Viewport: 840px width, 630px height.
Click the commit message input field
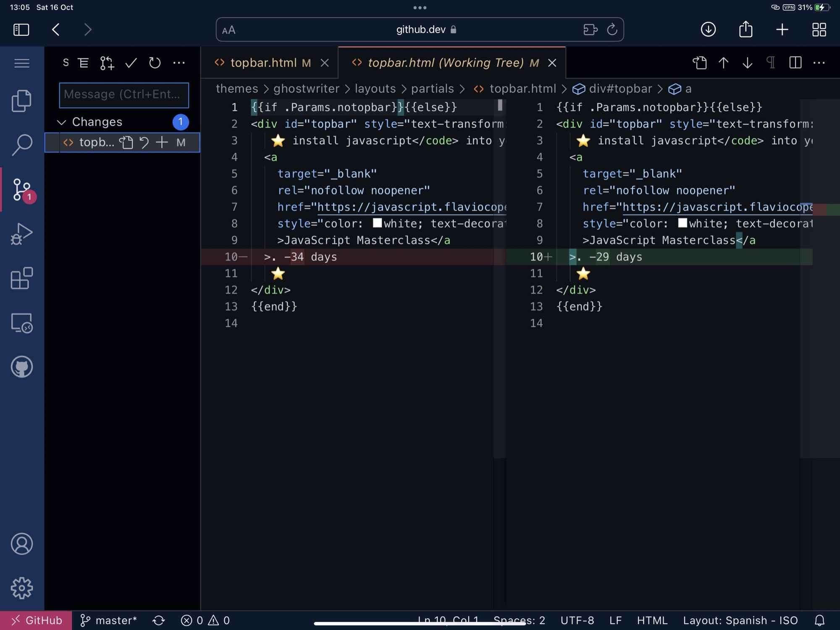pyautogui.click(x=124, y=95)
